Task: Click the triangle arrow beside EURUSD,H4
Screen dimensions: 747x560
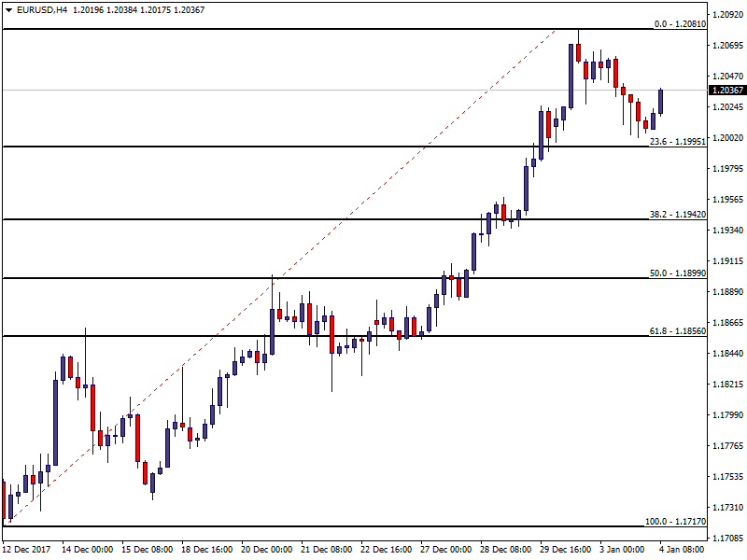Action: [x=8, y=10]
